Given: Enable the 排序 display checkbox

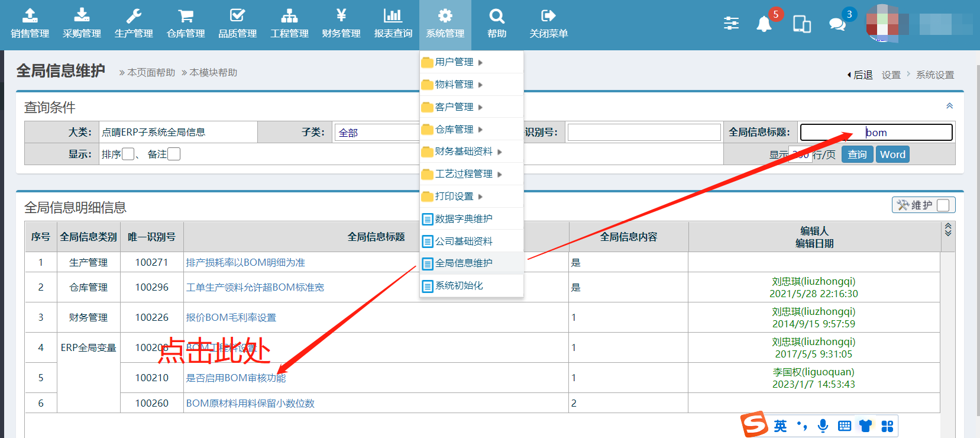Looking at the screenshot, I should pos(128,154).
